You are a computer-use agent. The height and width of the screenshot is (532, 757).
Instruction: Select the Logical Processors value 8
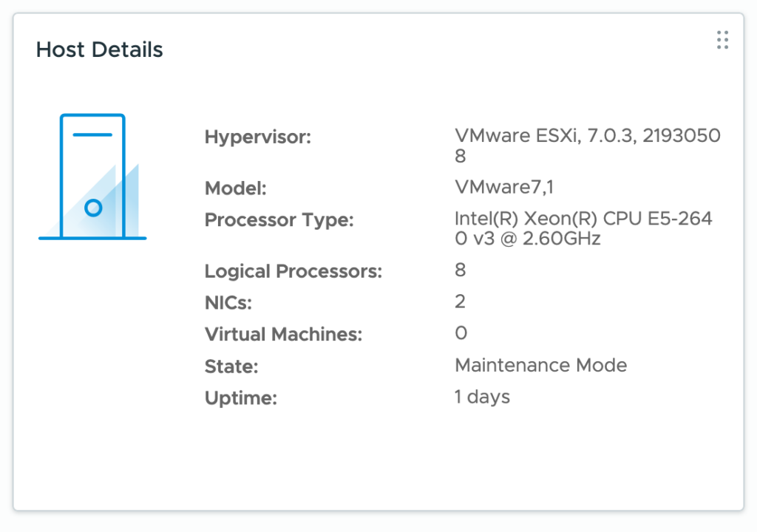pos(460,270)
